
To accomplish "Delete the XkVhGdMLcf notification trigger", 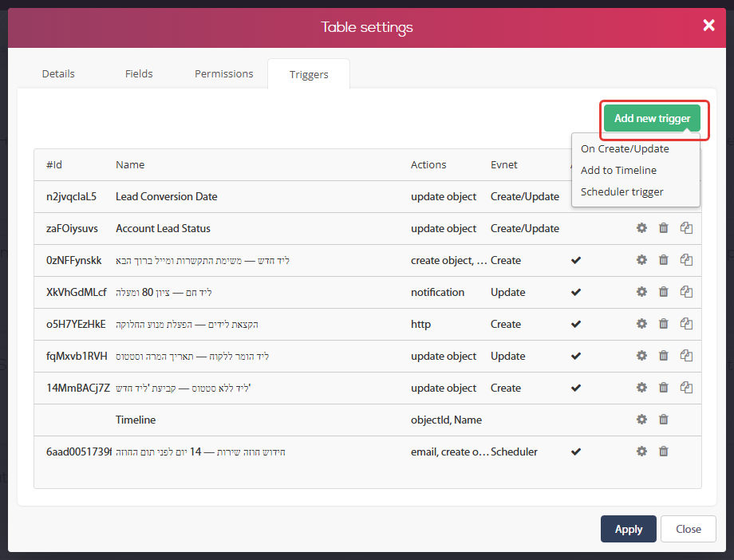I will tap(663, 292).
